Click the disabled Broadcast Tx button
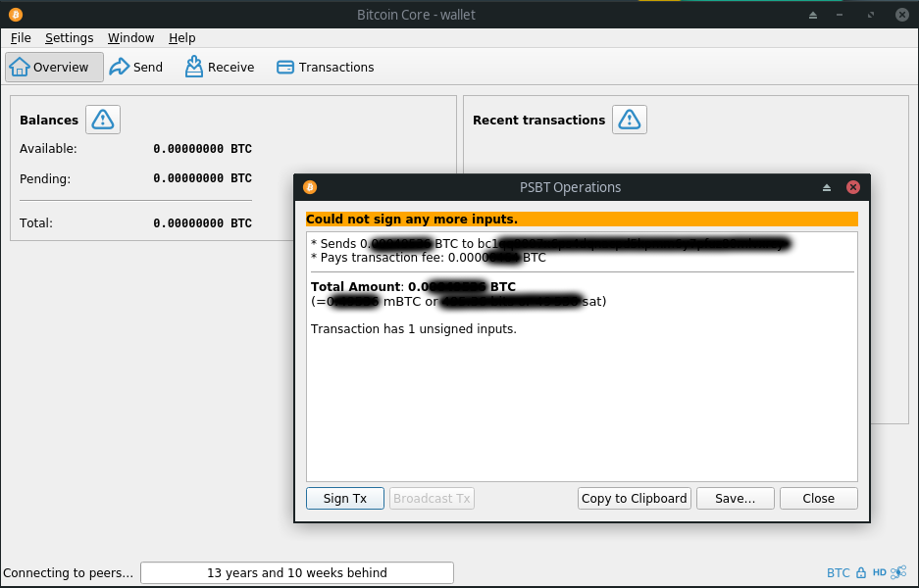919x588 pixels. (x=432, y=499)
